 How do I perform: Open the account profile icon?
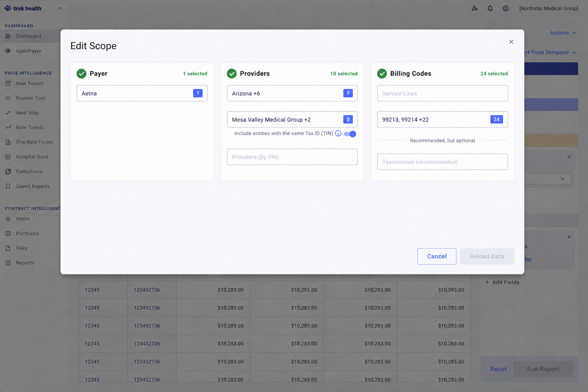[x=506, y=8]
